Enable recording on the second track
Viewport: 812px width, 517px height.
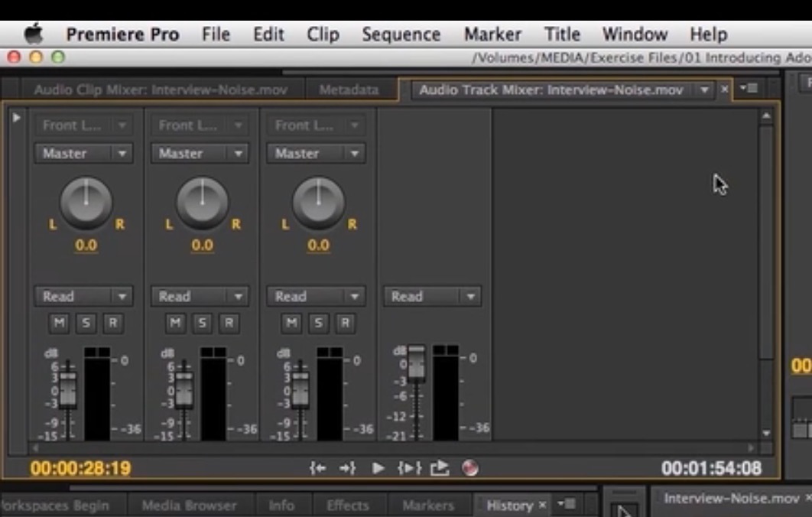pos(229,324)
